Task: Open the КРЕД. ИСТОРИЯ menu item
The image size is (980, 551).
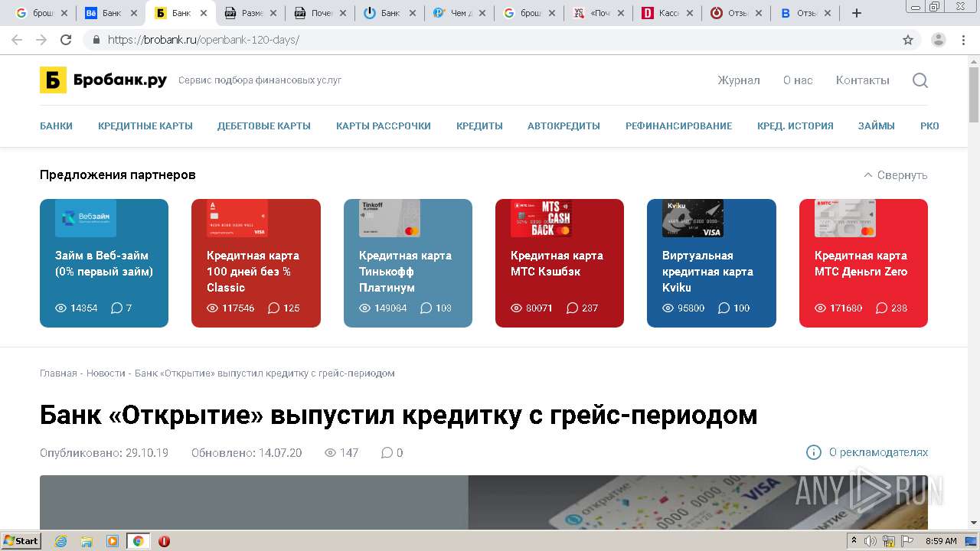Action: point(795,126)
